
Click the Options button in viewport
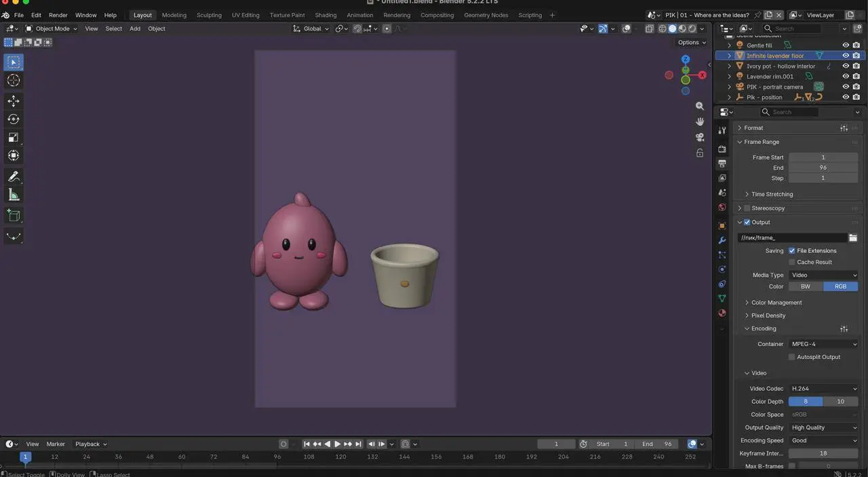(x=692, y=42)
